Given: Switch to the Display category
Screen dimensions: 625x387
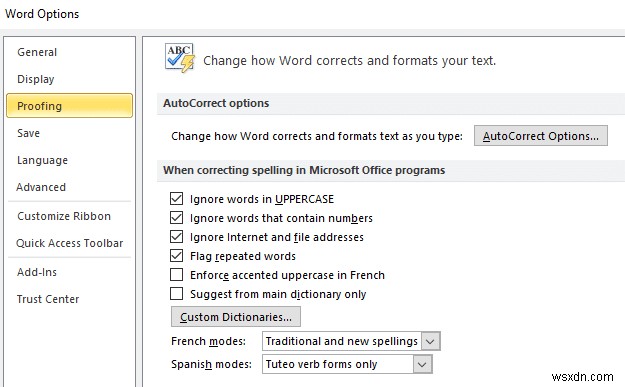Looking at the screenshot, I should (35, 79).
